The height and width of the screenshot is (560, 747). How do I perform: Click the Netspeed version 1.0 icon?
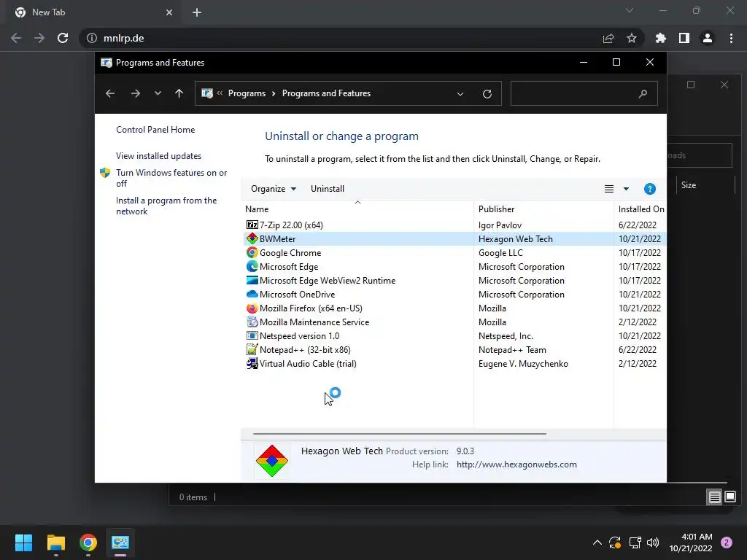252,335
